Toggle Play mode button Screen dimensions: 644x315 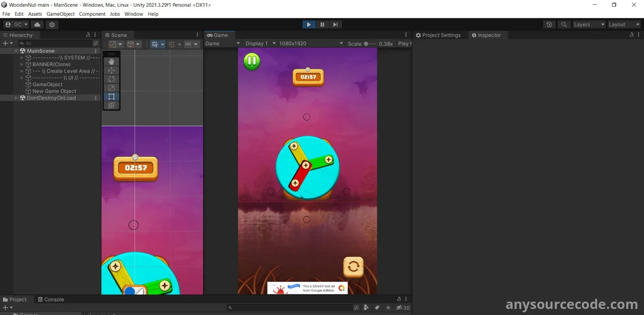[309, 24]
